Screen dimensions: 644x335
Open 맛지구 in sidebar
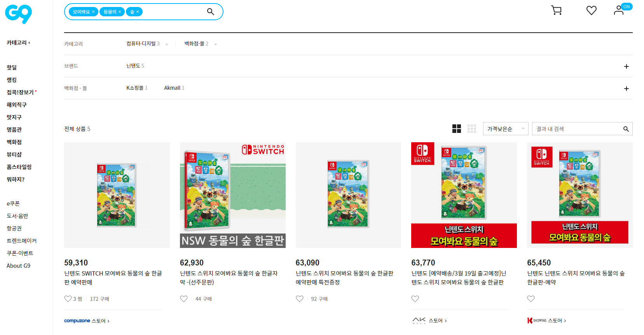coord(14,117)
